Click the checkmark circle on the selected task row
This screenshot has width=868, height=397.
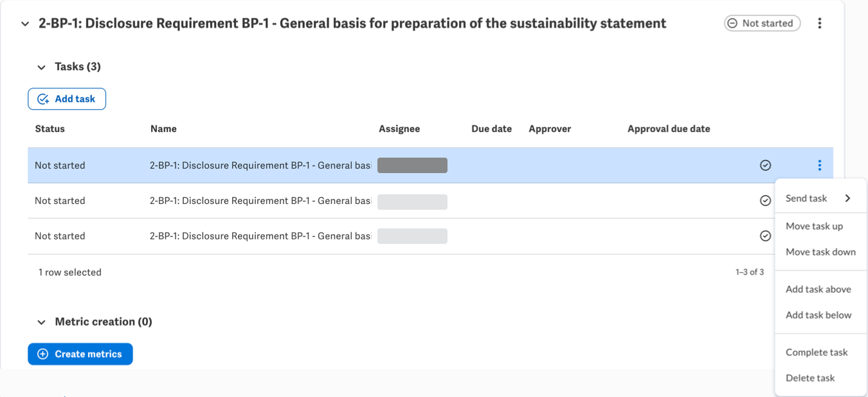[x=765, y=165]
